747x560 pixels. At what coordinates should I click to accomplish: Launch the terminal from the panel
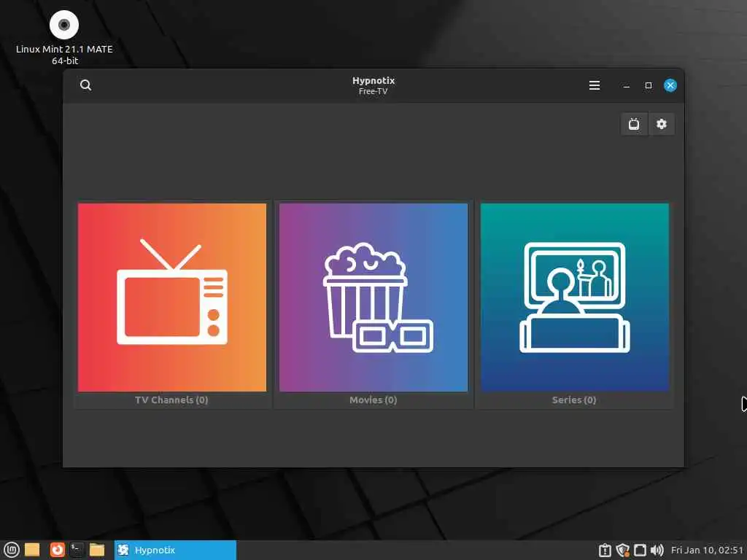coord(77,550)
